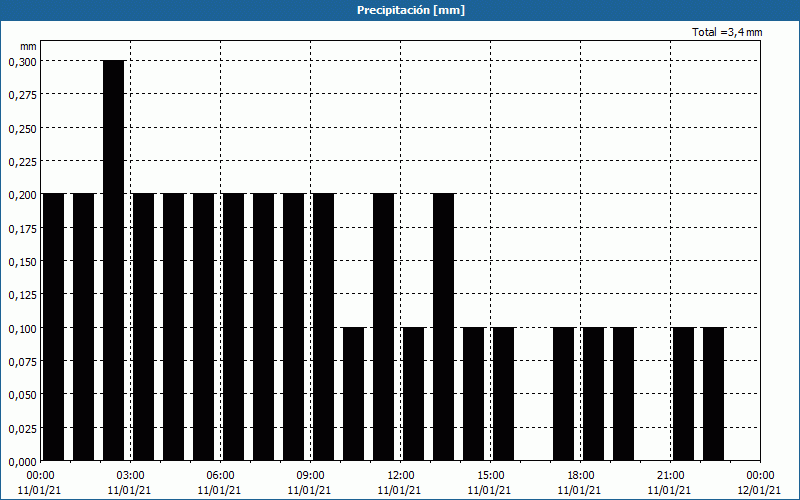The height and width of the screenshot is (500, 800).
Task: Select the 0,200 y-axis value
Action: [22, 195]
